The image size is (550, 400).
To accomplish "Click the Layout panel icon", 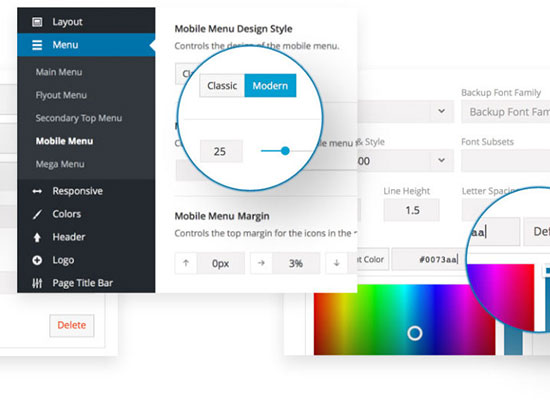I will [x=37, y=22].
